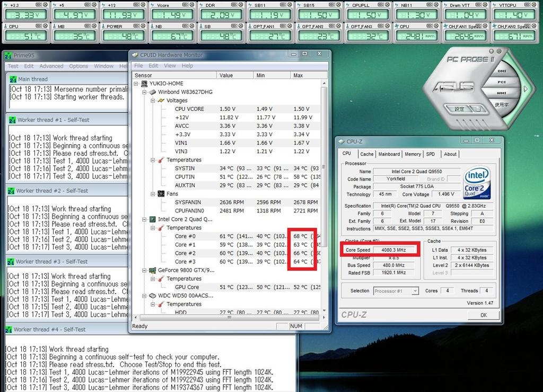The width and height of the screenshot is (543, 392).
Task: Close the CPUPLL sensor panel
Action: click(388, 5)
